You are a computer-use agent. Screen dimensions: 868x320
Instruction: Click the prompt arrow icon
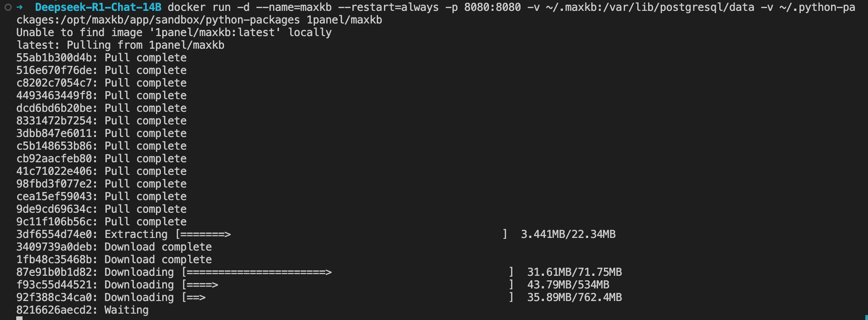click(x=19, y=7)
